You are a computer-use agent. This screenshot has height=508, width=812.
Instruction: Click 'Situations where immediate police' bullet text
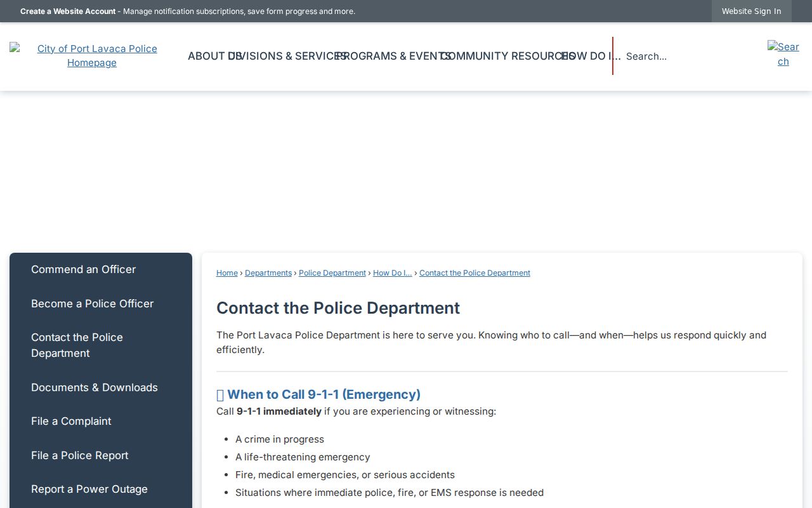[390, 493]
